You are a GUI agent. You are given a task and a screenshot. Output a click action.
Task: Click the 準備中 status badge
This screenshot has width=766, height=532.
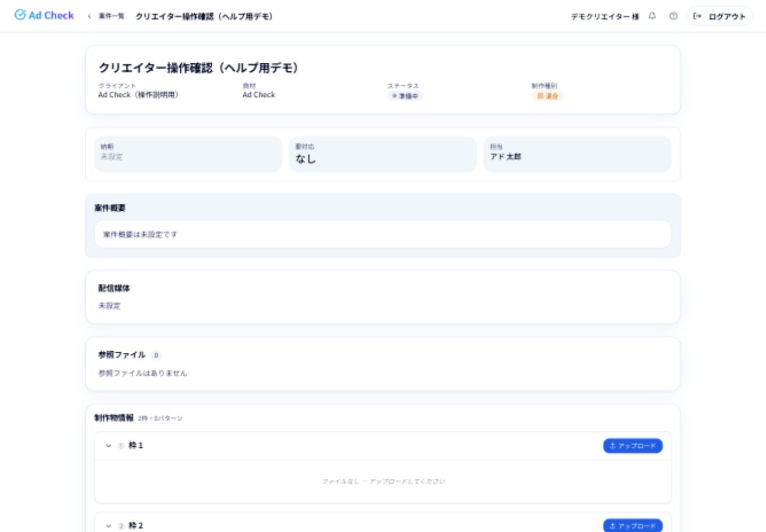405,96
